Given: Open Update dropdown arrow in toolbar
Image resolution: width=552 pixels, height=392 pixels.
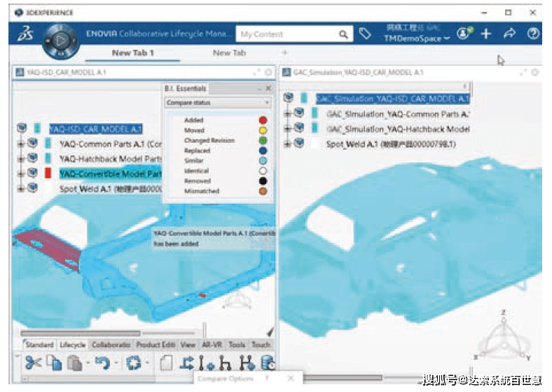Looking at the screenshot, I should [x=148, y=363].
